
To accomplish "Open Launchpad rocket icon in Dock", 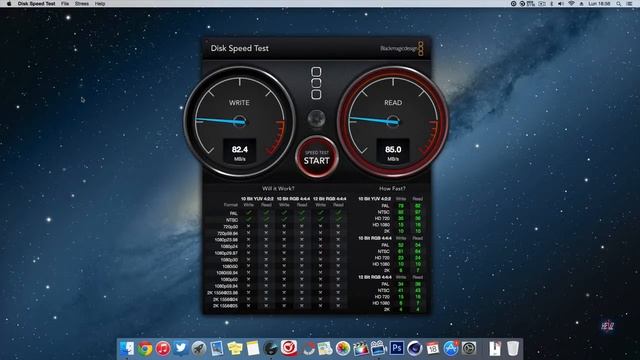I will pyautogui.click(x=199, y=349).
